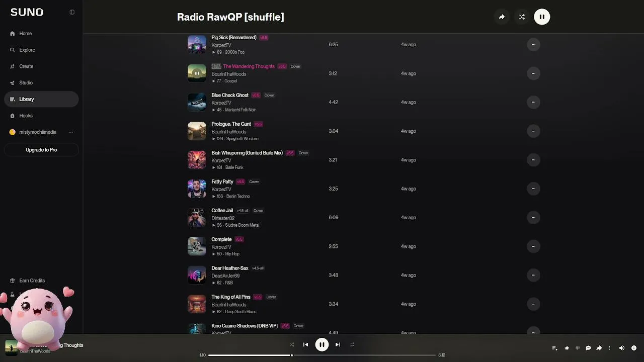The height and width of the screenshot is (362, 644).
Task: Open the Pig Sick (Remastered) song title
Action: (234, 38)
